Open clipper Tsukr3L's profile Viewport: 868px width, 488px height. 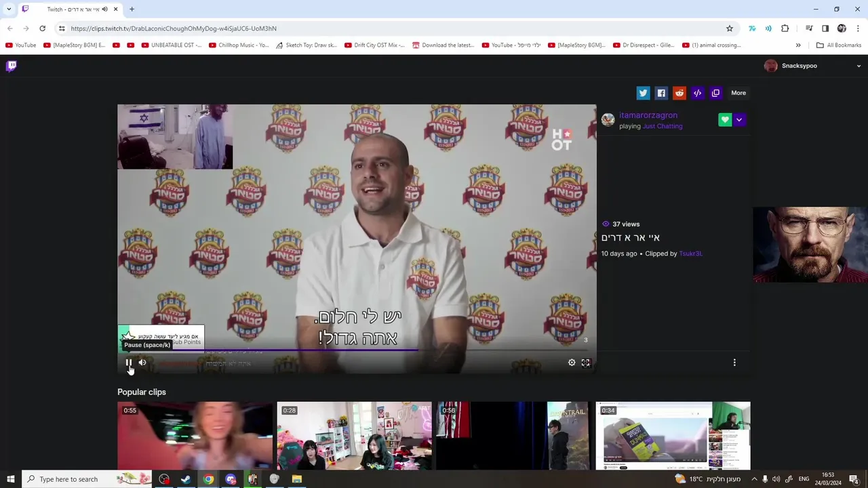pos(690,253)
